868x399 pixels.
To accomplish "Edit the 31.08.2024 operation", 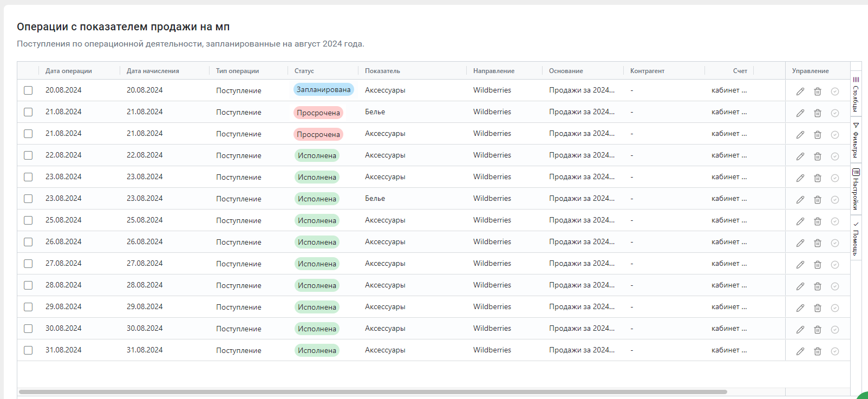I will (800, 351).
